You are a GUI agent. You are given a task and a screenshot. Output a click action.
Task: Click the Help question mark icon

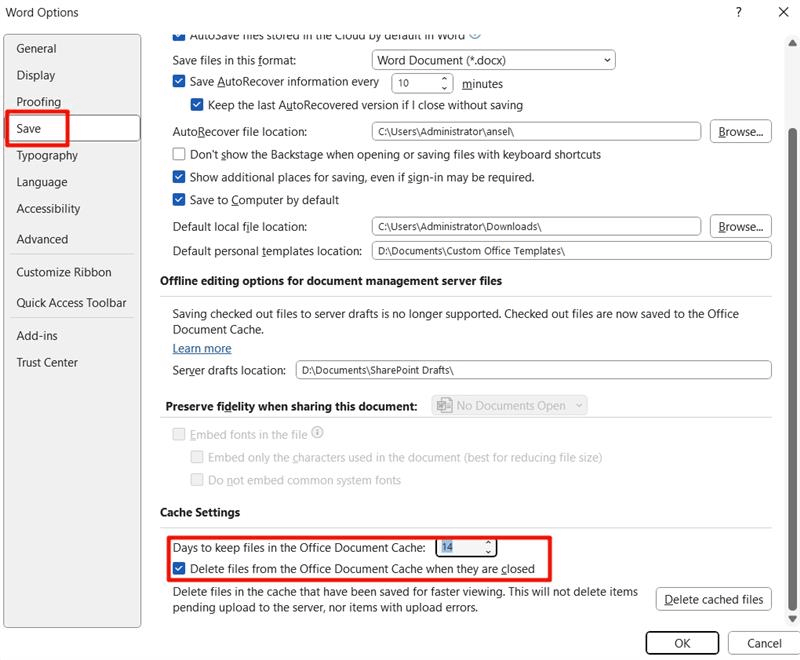(739, 12)
